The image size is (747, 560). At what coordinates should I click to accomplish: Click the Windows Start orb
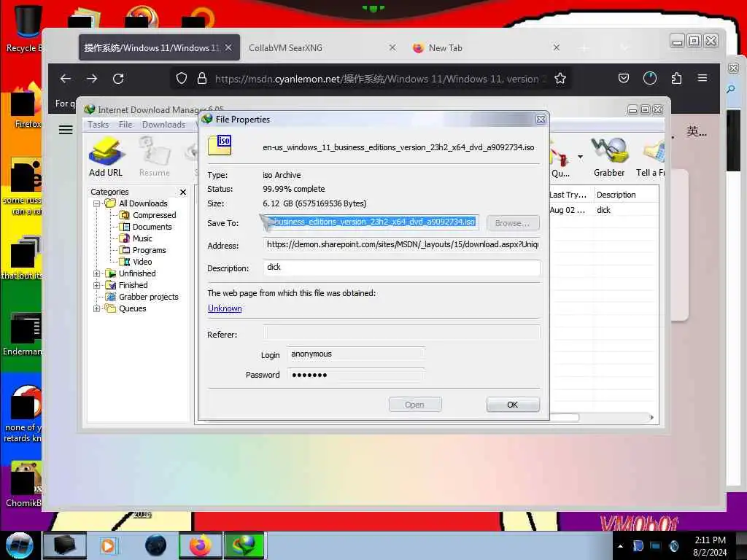[19, 545]
